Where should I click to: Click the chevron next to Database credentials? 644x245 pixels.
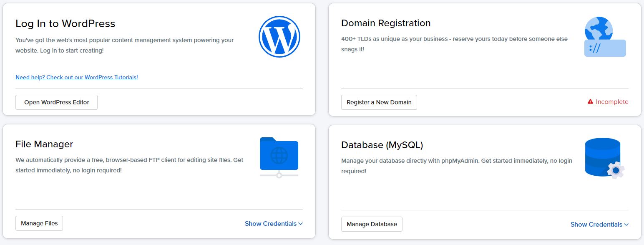(626, 224)
